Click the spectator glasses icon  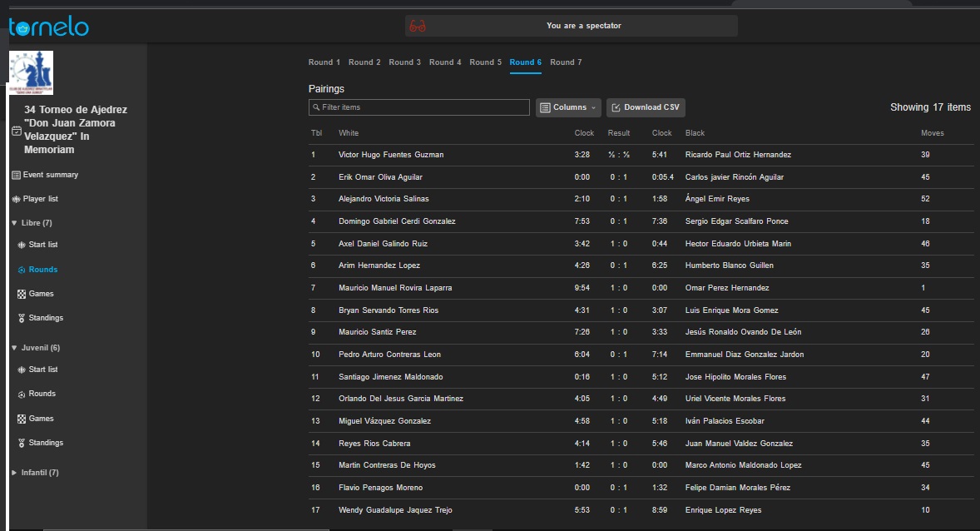(x=418, y=26)
